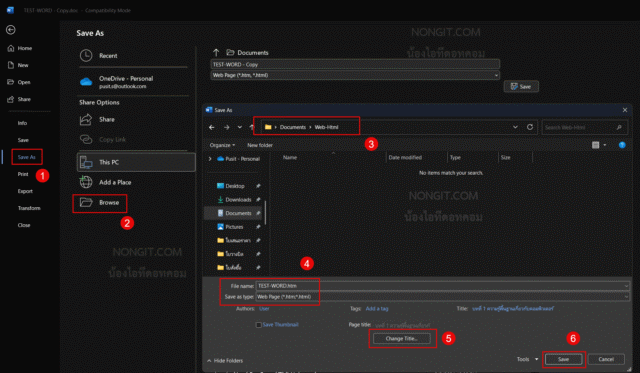
Task: Click the Search Web-Html box
Action: 584,127
